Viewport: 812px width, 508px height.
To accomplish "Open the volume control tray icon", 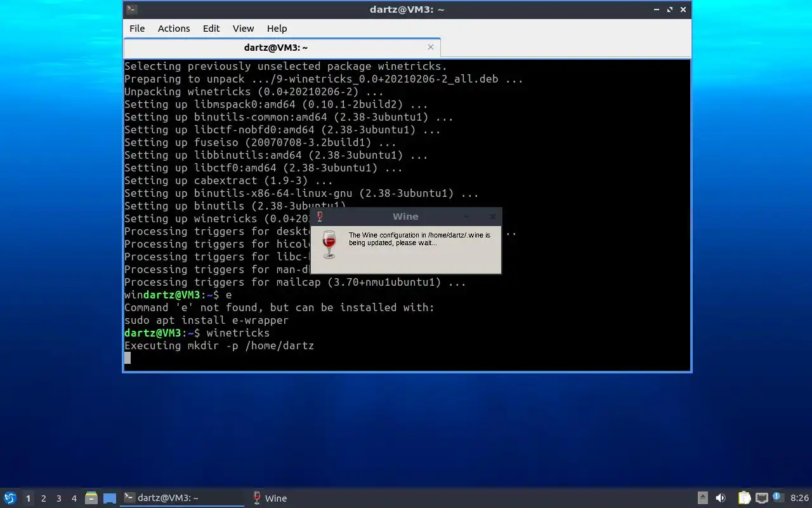I will click(721, 498).
